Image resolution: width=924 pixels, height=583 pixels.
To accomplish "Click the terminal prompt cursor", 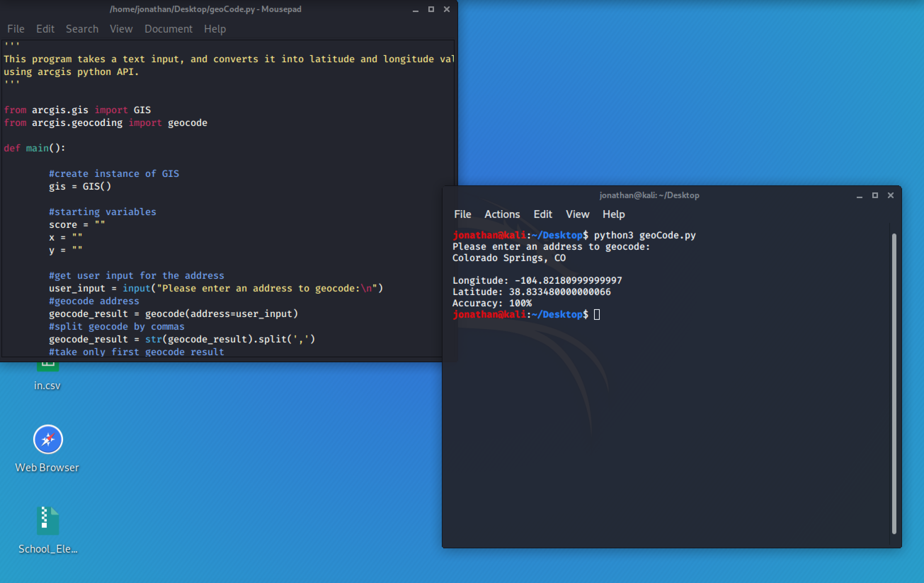I will pyautogui.click(x=597, y=314).
